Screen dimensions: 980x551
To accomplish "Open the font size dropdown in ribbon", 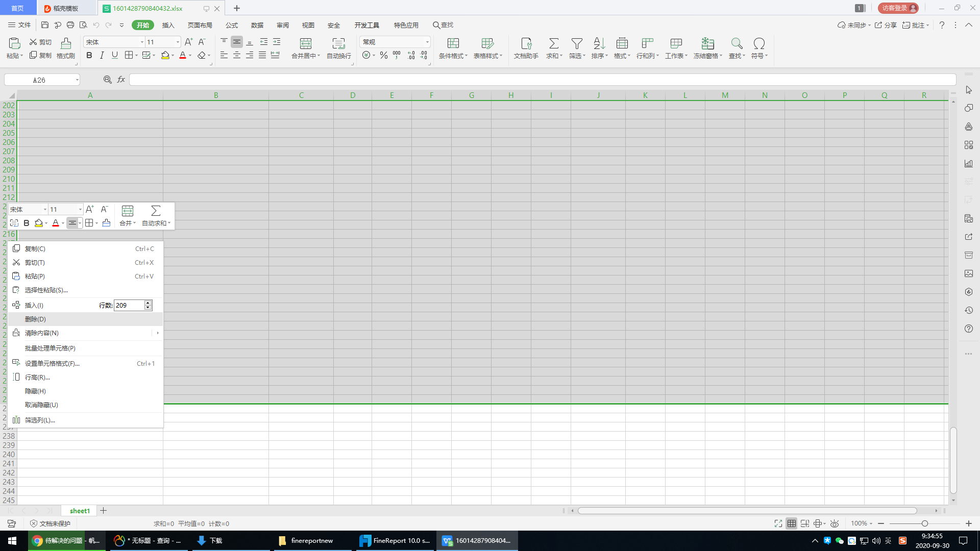I will (x=178, y=42).
